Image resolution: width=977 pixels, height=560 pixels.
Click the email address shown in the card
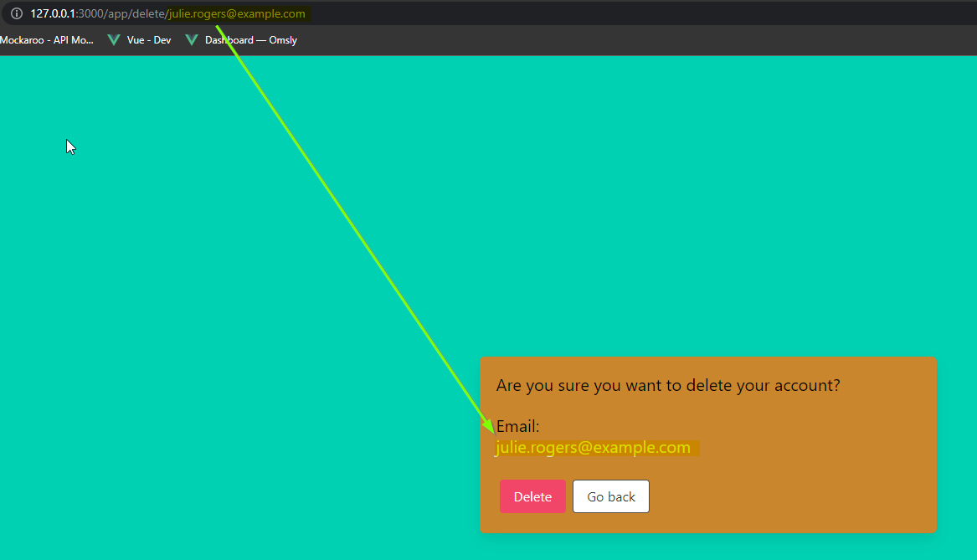click(593, 448)
